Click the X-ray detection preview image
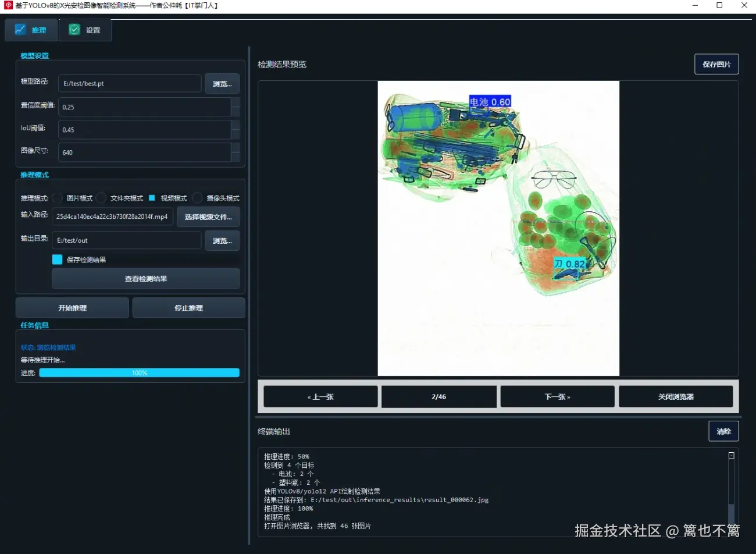 coord(498,228)
